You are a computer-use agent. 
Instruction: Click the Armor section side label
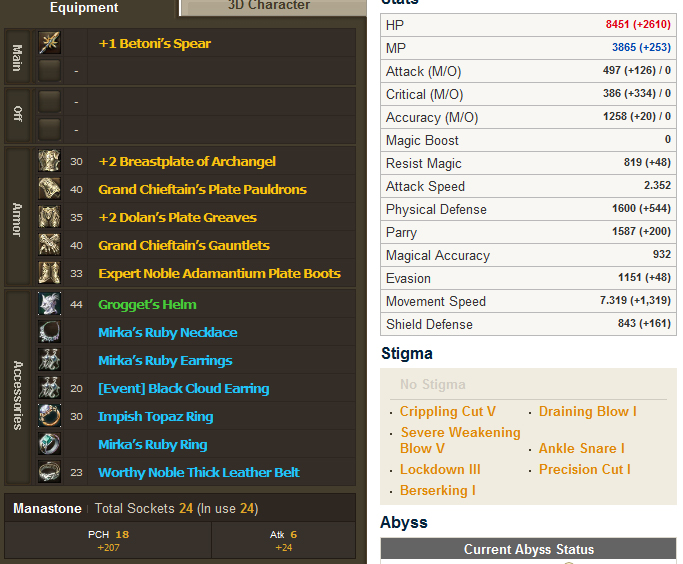click(17, 219)
